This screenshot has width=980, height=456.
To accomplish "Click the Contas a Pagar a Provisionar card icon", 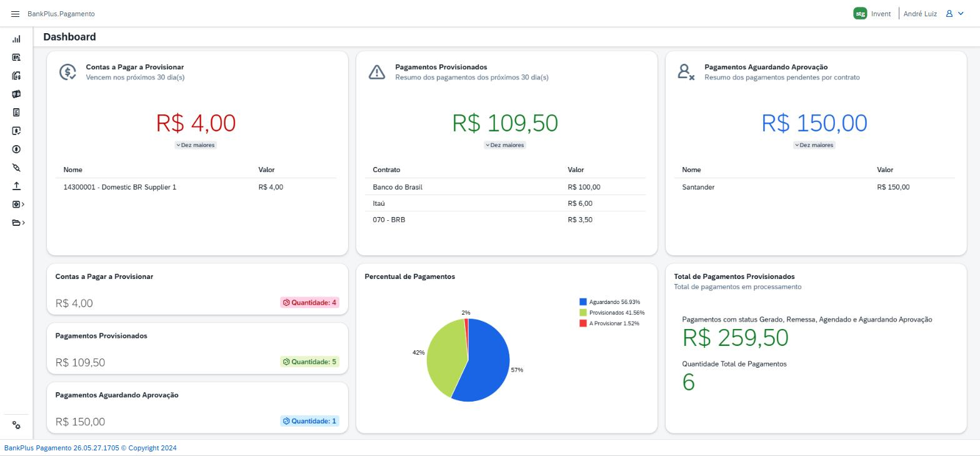I will [x=67, y=72].
